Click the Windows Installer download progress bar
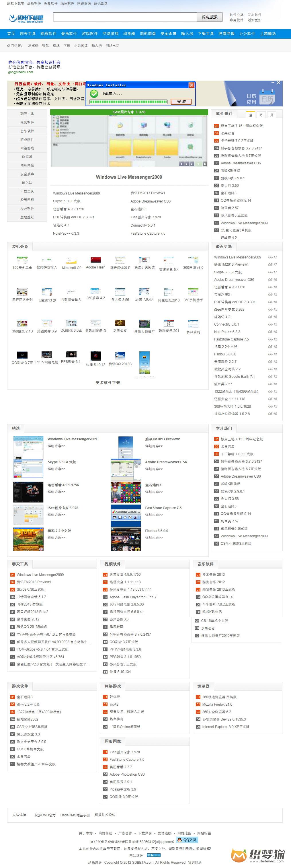The height and width of the screenshot is (868, 291). 128,102
